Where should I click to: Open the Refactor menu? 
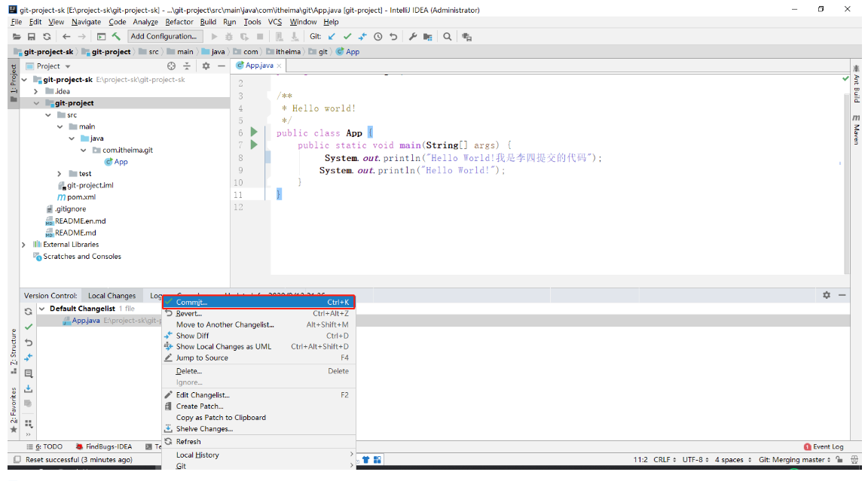coord(179,22)
